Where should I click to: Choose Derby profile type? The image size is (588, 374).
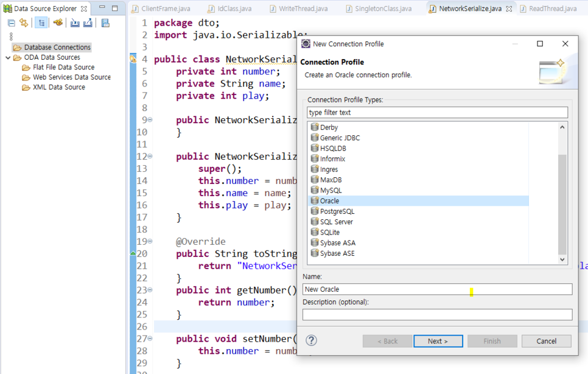click(418, 127)
